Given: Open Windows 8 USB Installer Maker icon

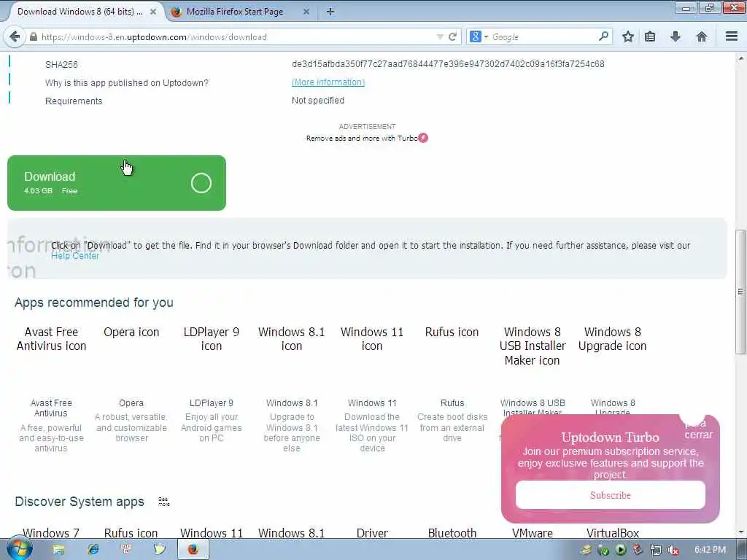Looking at the screenshot, I should [533, 346].
